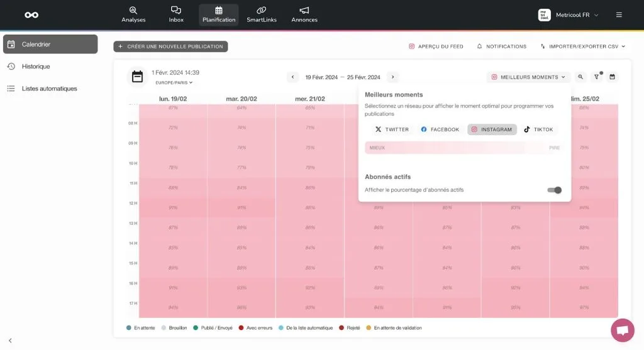Open the hamburger menu

coord(619,15)
